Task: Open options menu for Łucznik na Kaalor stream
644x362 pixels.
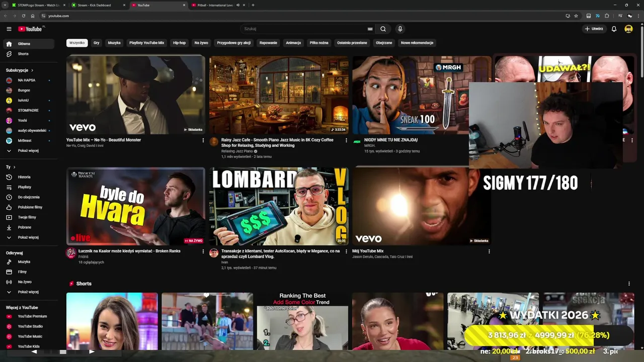Action: pos(203,251)
